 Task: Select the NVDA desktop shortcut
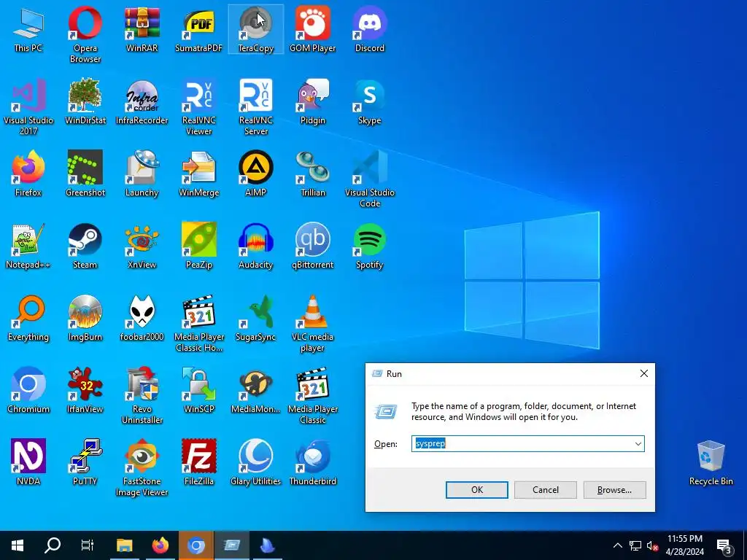point(28,463)
